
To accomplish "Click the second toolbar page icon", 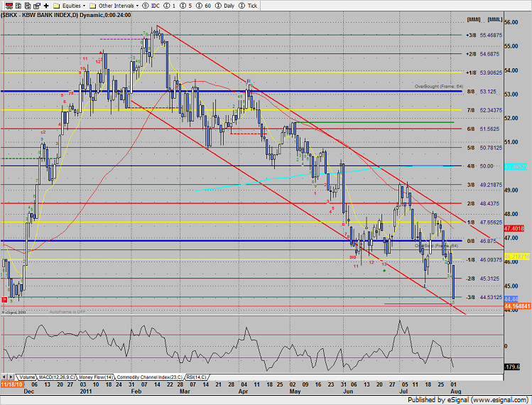I will pyautogui.click(x=18, y=6).
